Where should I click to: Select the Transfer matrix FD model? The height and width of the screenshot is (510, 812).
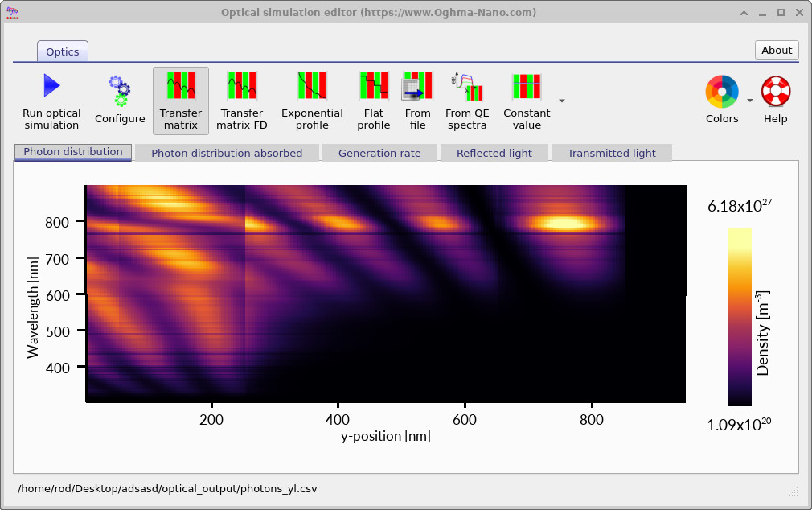pyautogui.click(x=242, y=101)
